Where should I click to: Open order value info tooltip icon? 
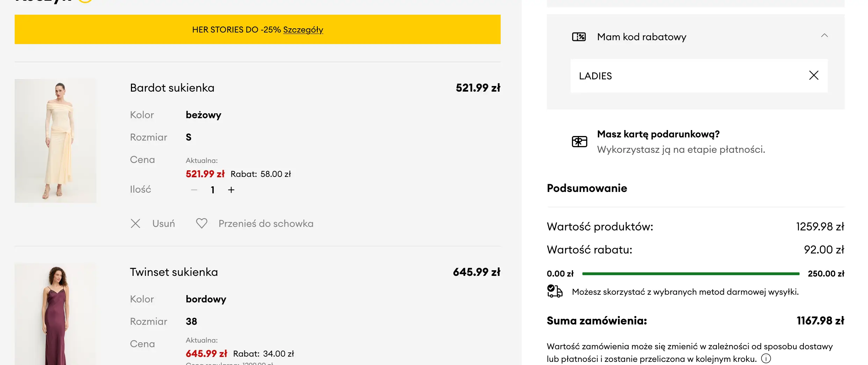(x=766, y=359)
